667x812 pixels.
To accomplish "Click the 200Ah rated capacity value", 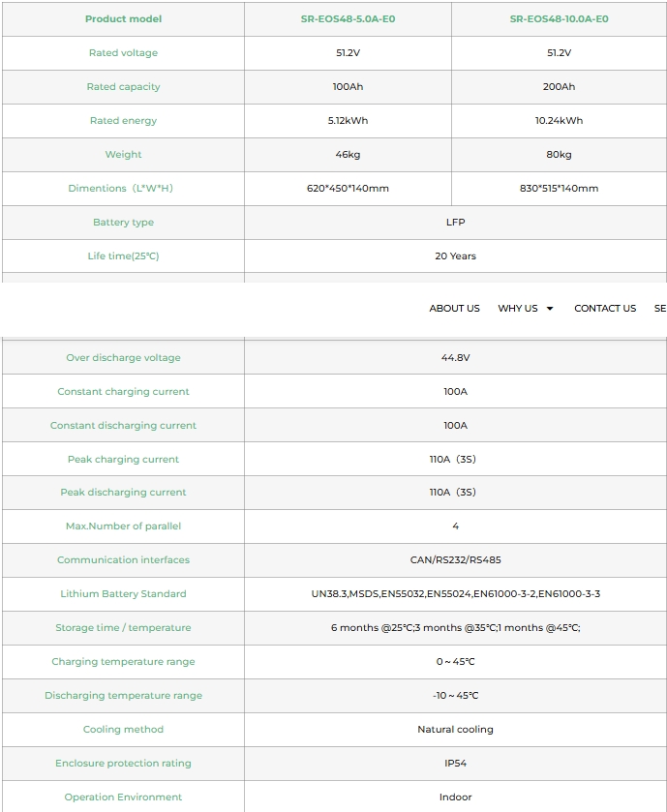I will coord(559,87).
